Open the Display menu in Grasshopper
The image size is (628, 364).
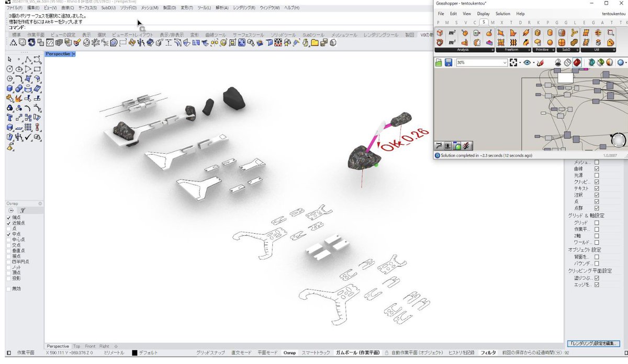(x=483, y=14)
